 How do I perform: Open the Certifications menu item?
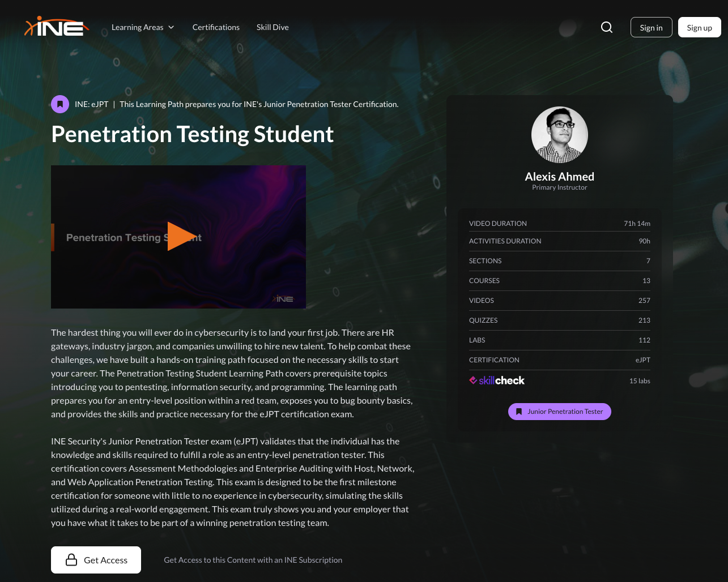coord(216,27)
